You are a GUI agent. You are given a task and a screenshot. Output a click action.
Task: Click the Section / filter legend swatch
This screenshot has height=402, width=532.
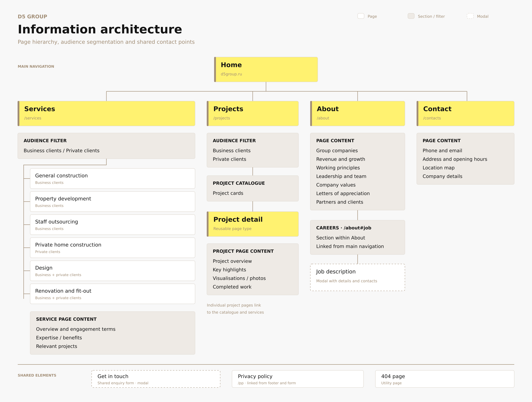tap(411, 16)
